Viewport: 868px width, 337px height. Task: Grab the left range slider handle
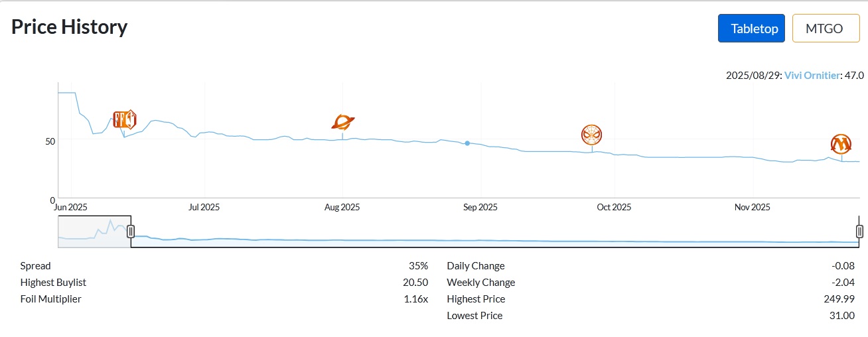(x=131, y=231)
